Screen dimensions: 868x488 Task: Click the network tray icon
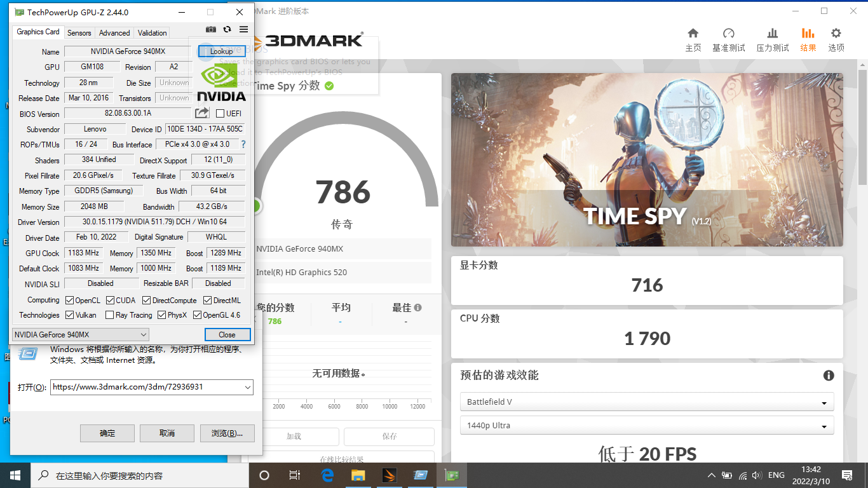pyautogui.click(x=742, y=475)
